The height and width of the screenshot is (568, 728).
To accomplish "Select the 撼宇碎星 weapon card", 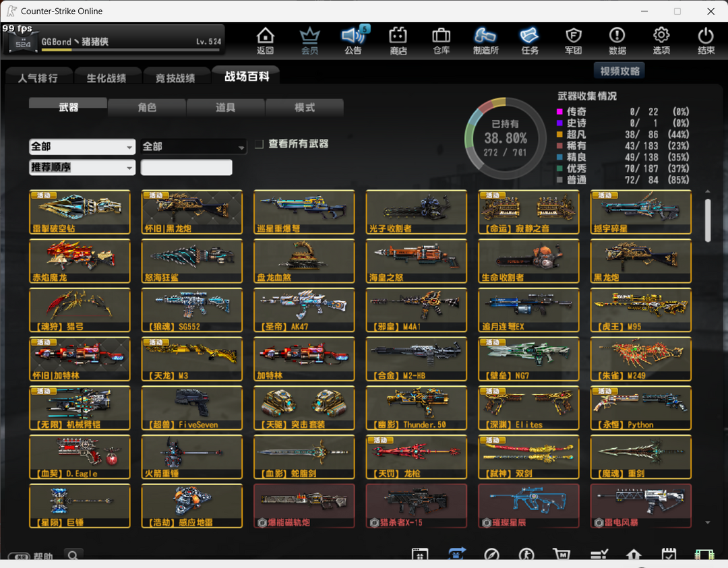I will 641,212.
